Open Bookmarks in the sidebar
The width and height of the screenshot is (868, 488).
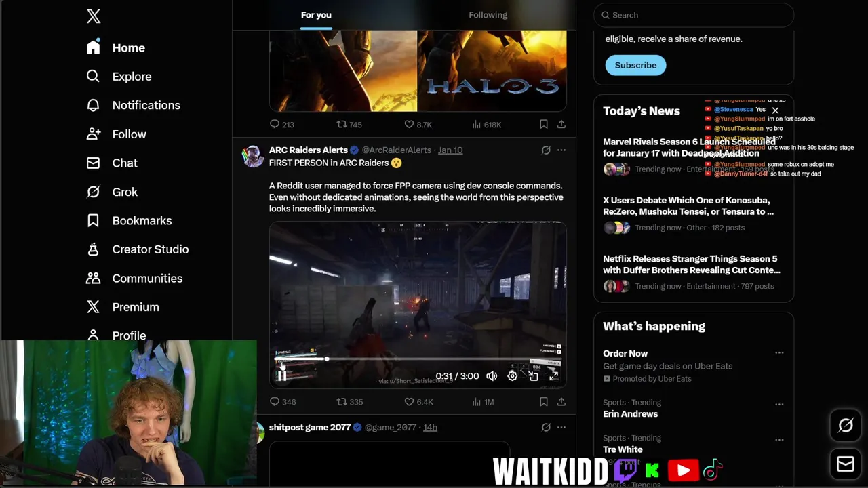click(129, 220)
